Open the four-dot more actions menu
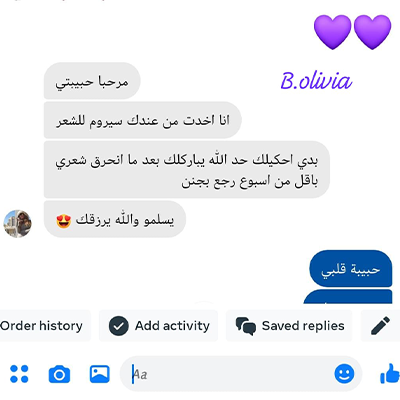The height and width of the screenshot is (400, 400). [19, 374]
